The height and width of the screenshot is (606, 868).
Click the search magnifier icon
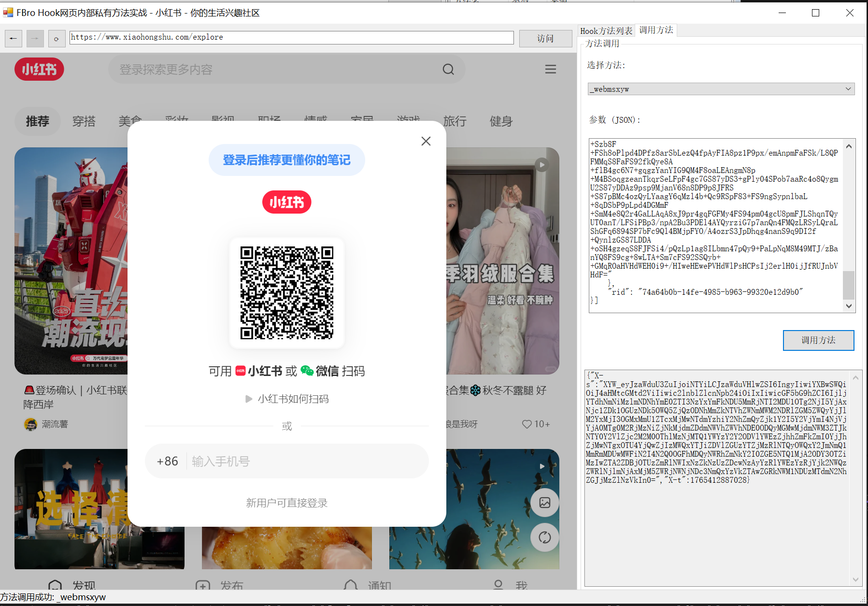click(x=449, y=69)
